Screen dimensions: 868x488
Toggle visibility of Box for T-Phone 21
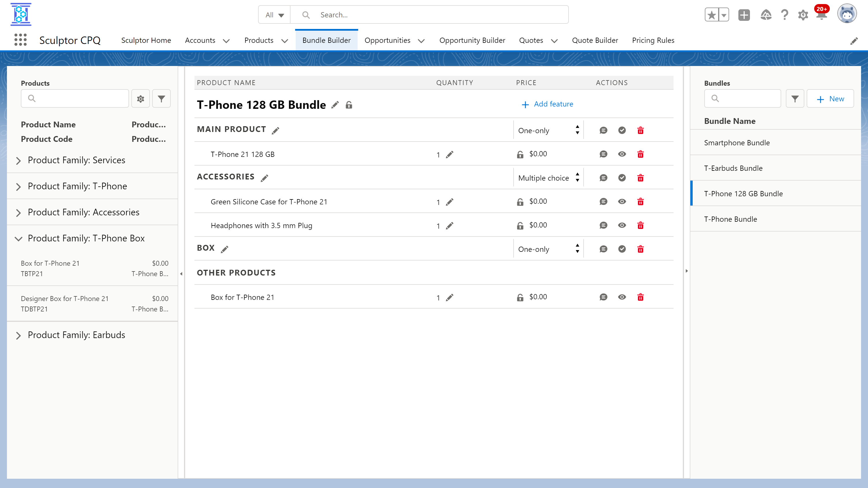tap(622, 297)
